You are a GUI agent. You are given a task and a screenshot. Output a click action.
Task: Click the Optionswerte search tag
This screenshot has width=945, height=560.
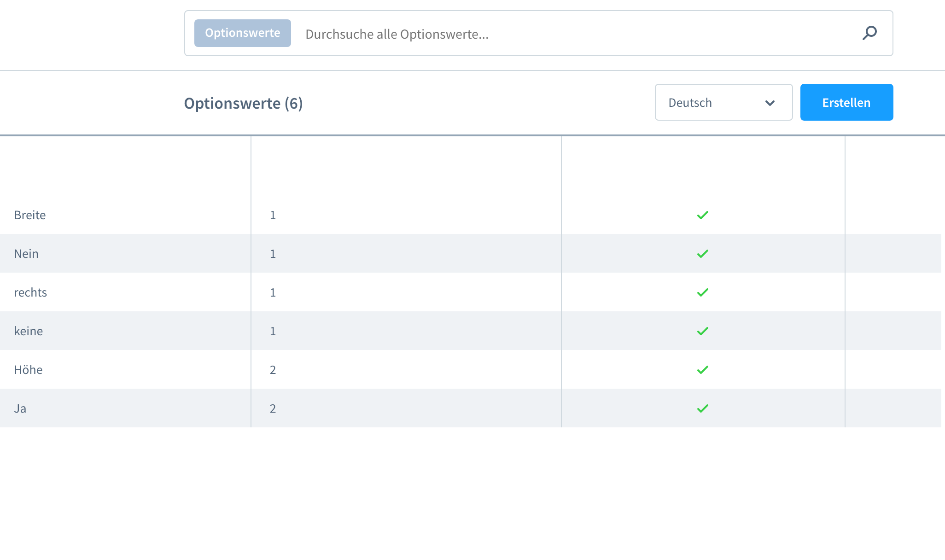[243, 33]
